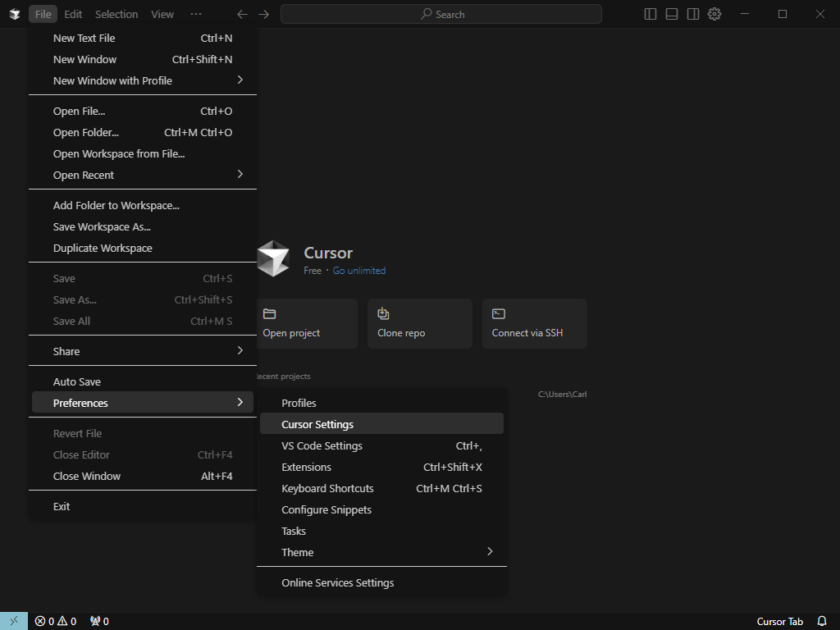840x630 pixels.
Task: Open the more menus ellipsis
Action: tap(196, 15)
